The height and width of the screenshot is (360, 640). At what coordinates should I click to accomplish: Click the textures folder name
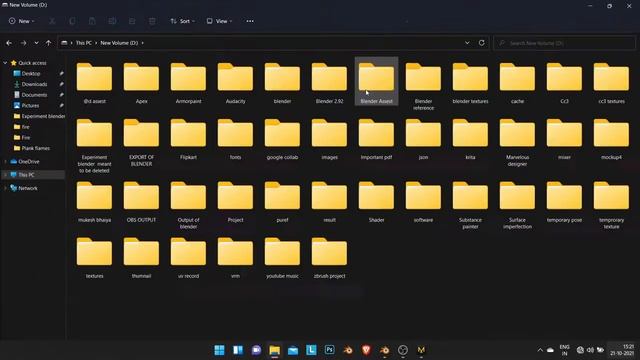tap(94, 276)
